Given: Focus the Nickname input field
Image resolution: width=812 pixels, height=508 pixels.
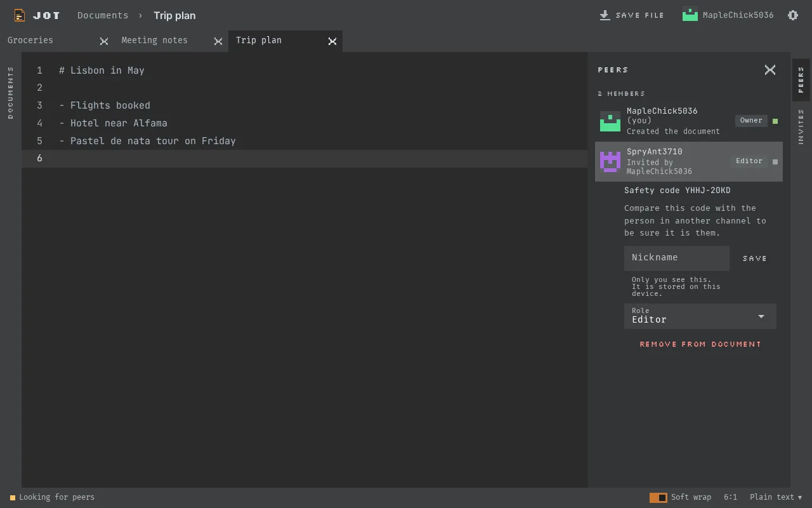Looking at the screenshot, I should 677,258.
